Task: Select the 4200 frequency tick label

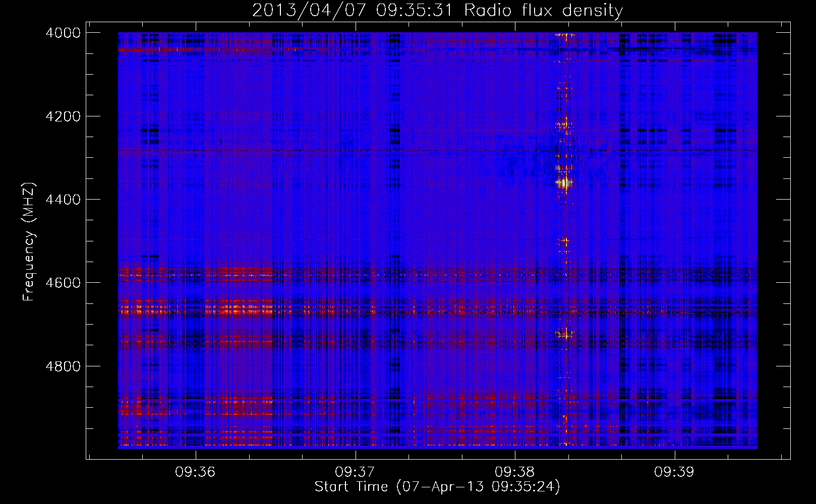Action: click(x=63, y=116)
